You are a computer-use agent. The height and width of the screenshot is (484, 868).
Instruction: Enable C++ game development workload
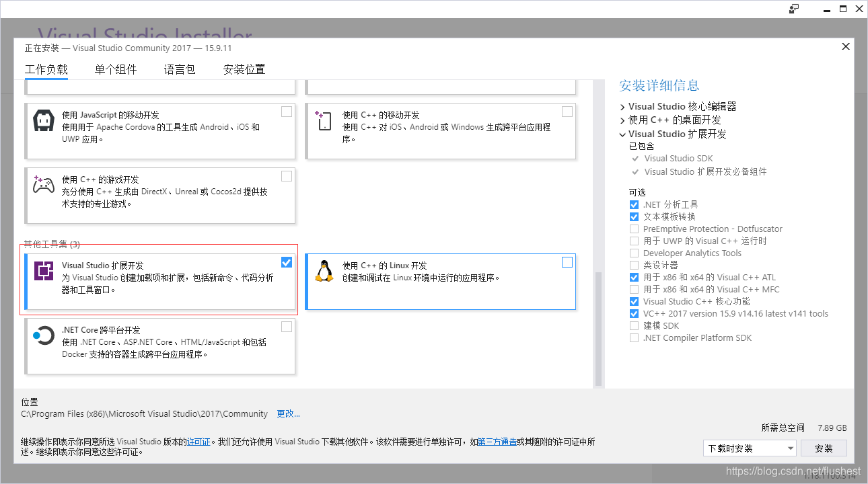coord(287,176)
